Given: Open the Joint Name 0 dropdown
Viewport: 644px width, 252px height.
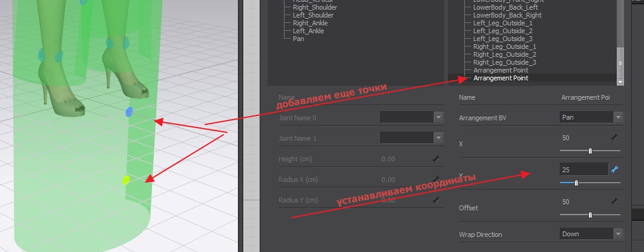Looking at the screenshot, I should pyautogui.click(x=412, y=118).
